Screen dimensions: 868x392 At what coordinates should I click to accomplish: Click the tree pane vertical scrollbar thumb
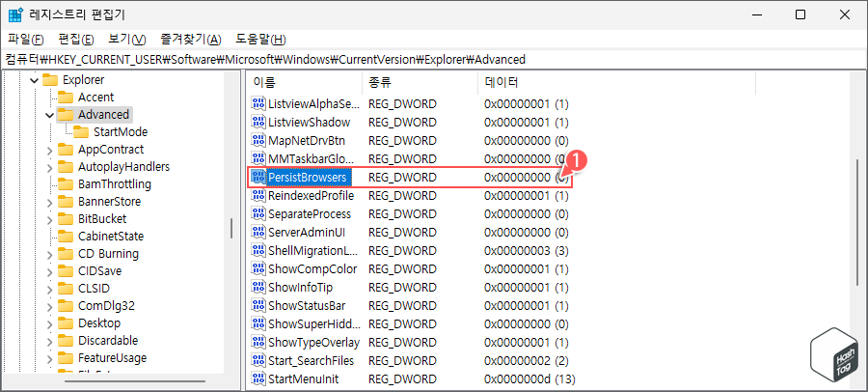pyautogui.click(x=231, y=228)
